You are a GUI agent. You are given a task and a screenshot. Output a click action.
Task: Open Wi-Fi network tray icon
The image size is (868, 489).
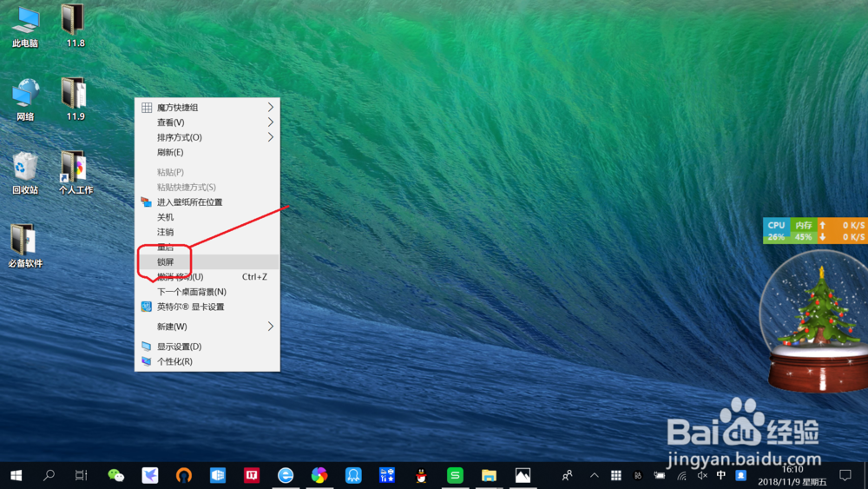click(682, 475)
